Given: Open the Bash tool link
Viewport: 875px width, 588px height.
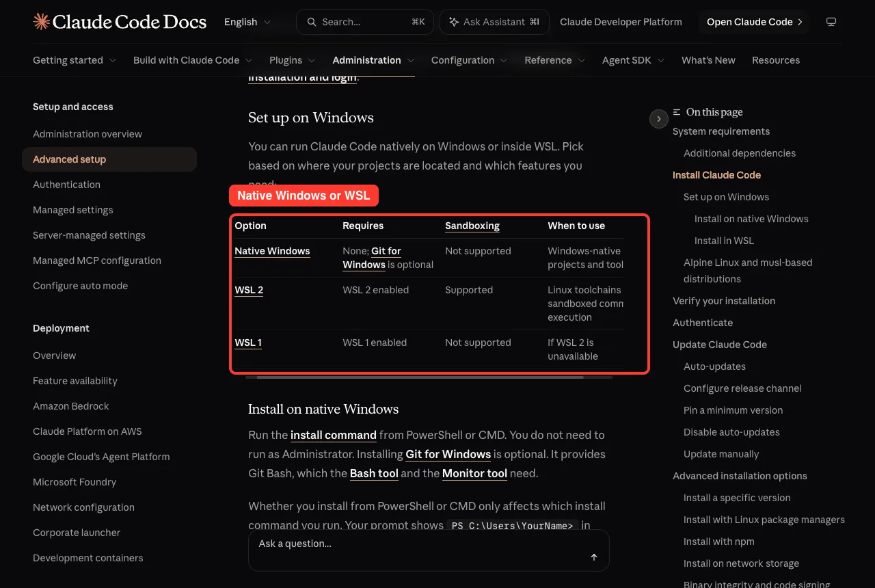Looking at the screenshot, I should (374, 473).
